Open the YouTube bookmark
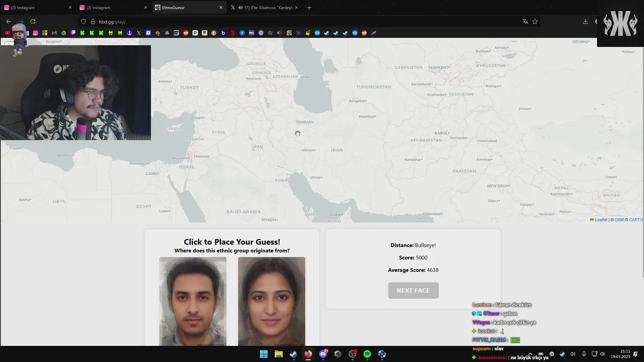Image resolution: width=644 pixels, height=362 pixels. point(7,33)
